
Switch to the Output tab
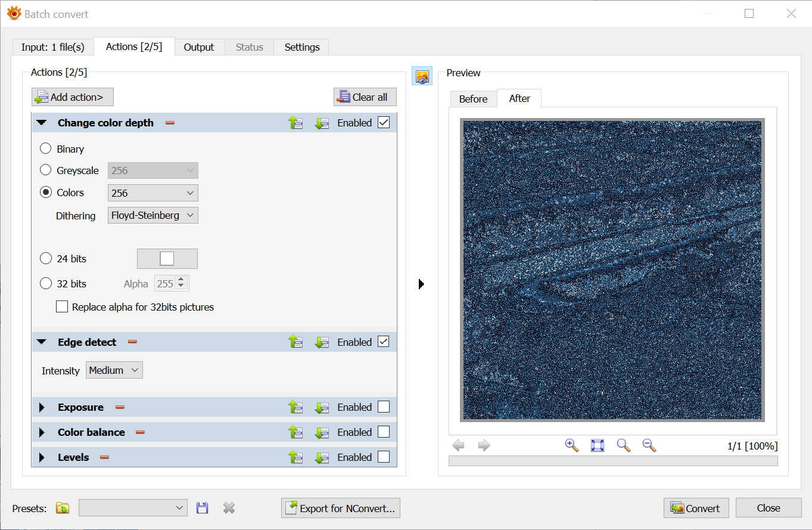click(198, 47)
